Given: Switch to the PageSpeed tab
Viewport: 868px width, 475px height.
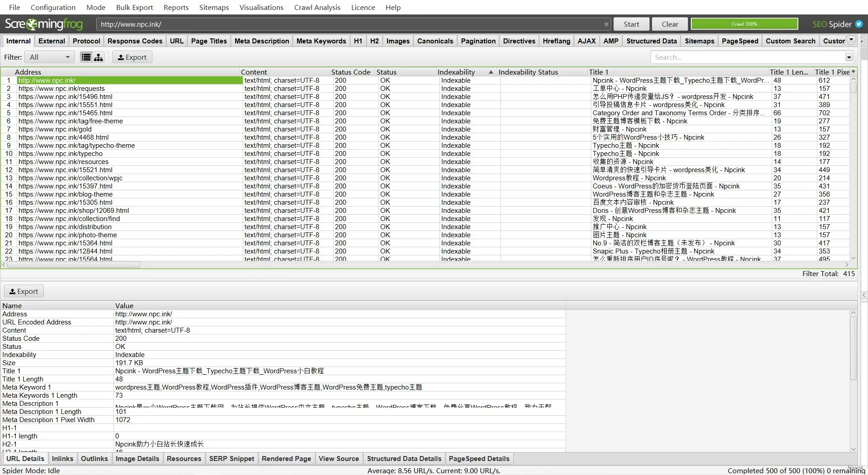Looking at the screenshot, I should [x=740, y=41].
